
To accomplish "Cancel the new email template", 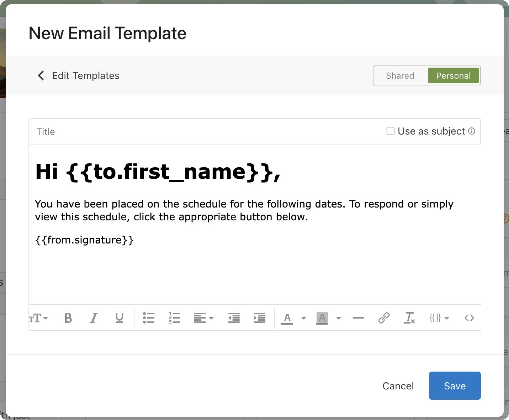I will pos(398,386).
